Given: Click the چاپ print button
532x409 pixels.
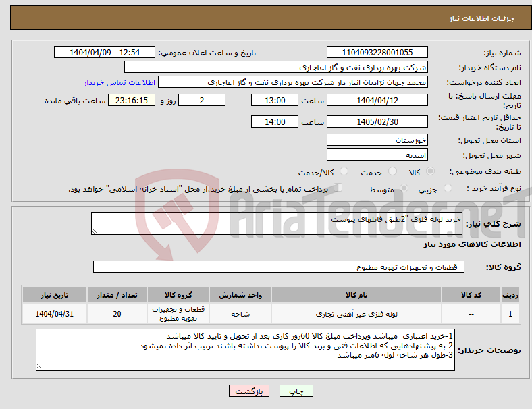Looking at the screenshot, I should pos(296,391).
